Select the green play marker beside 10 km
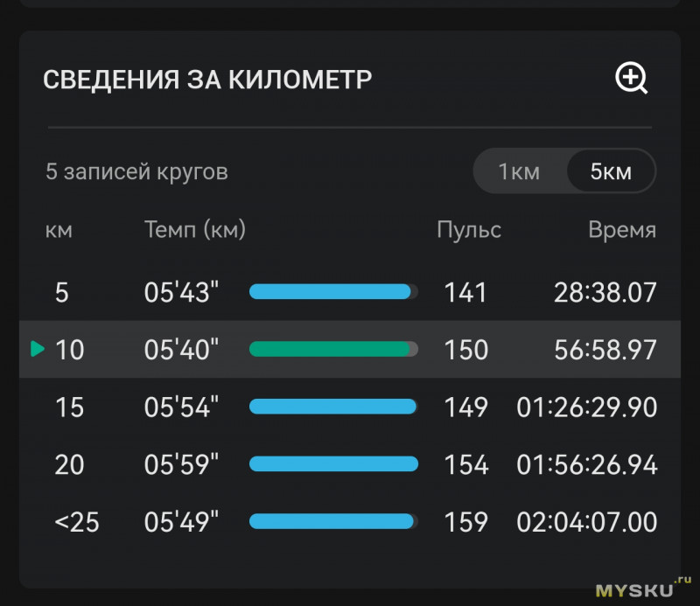 [x=38, y=349]
